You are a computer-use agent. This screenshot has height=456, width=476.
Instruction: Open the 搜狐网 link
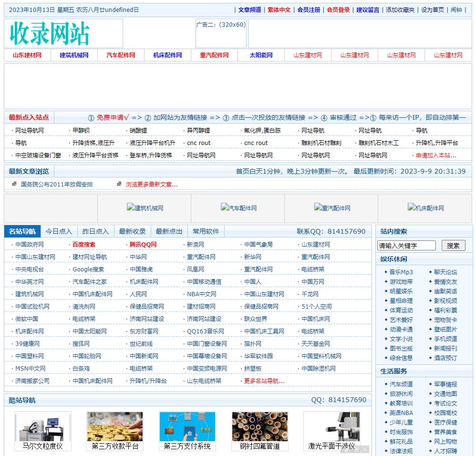pos(81,344)
